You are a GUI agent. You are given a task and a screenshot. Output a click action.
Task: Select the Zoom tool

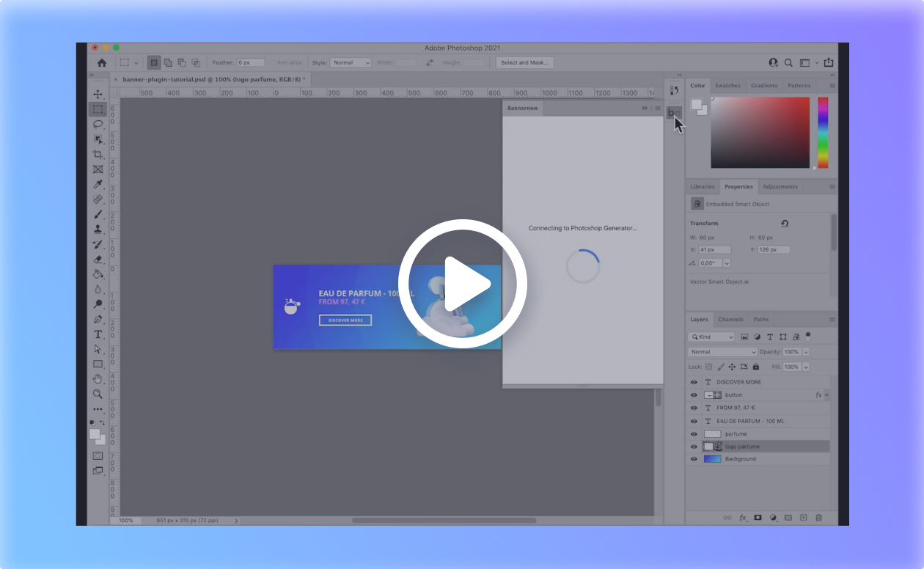click(x=98, y=394)
